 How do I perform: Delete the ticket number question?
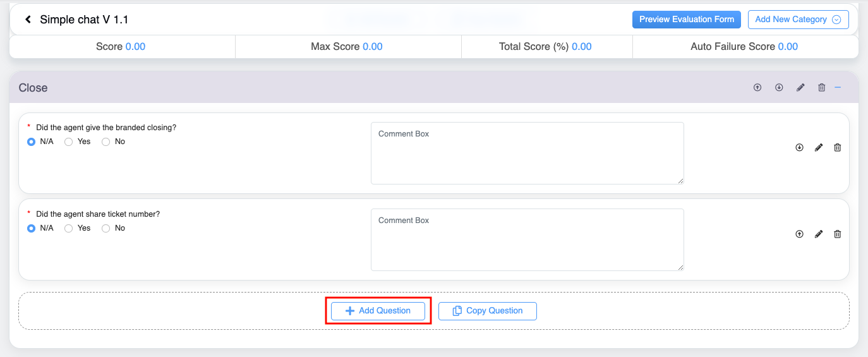[x=838, y=234]
